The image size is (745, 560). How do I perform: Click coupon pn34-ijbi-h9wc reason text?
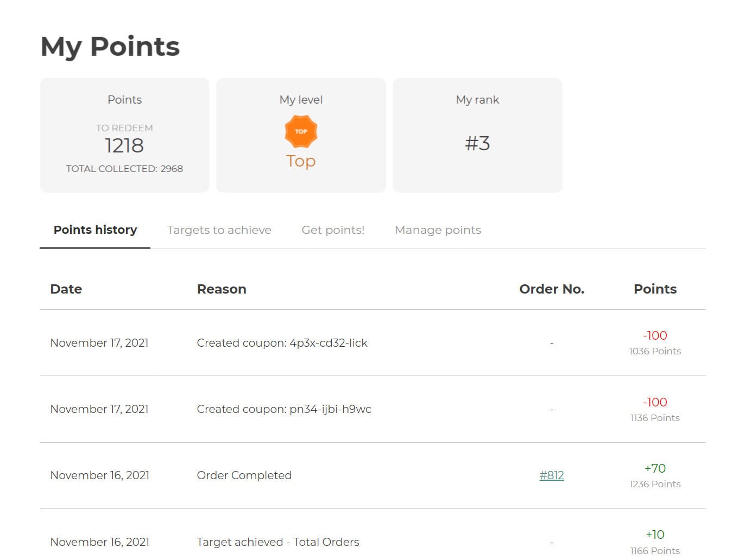[x=284, y=409]
